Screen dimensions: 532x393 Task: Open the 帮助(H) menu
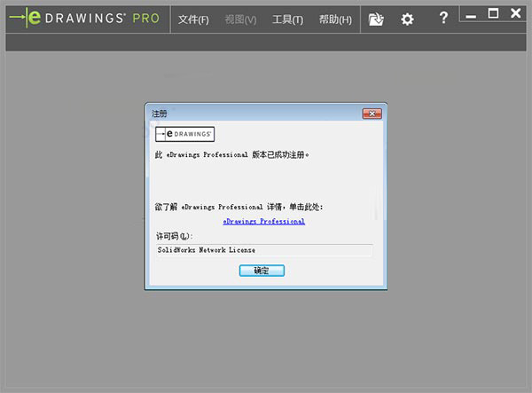point(335,20)
